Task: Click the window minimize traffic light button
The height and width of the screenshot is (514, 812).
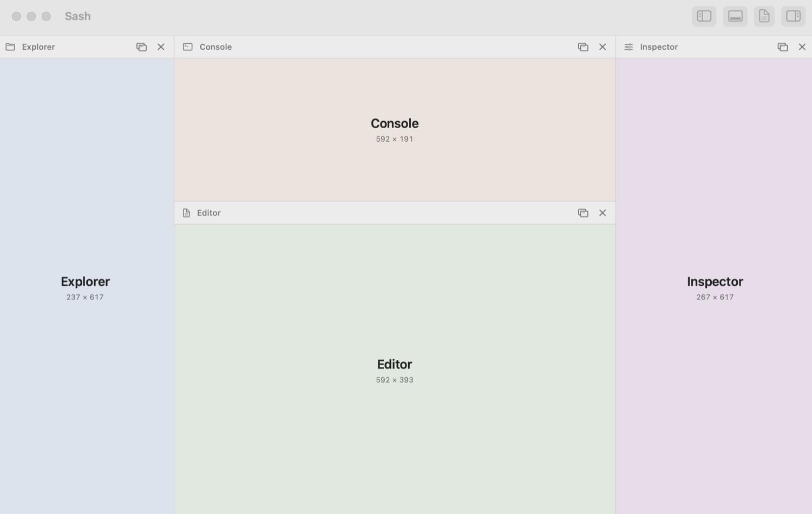Action: click(31, 16)
